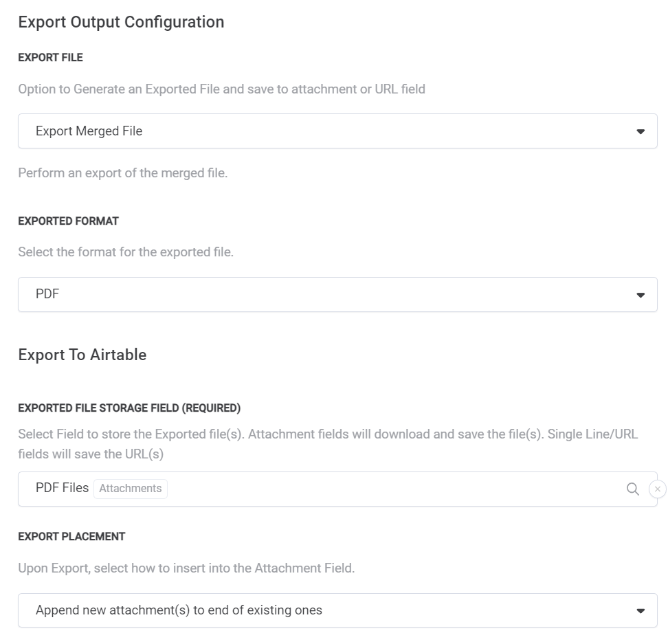Click the EXPORTED FORMAT label

tap(68, 221)
